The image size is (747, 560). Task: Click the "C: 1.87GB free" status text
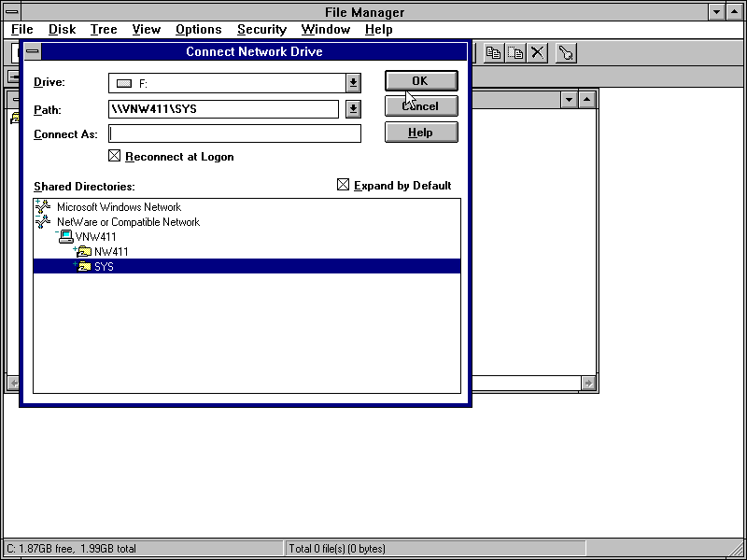pyautogui.click(x=71, y=549)
